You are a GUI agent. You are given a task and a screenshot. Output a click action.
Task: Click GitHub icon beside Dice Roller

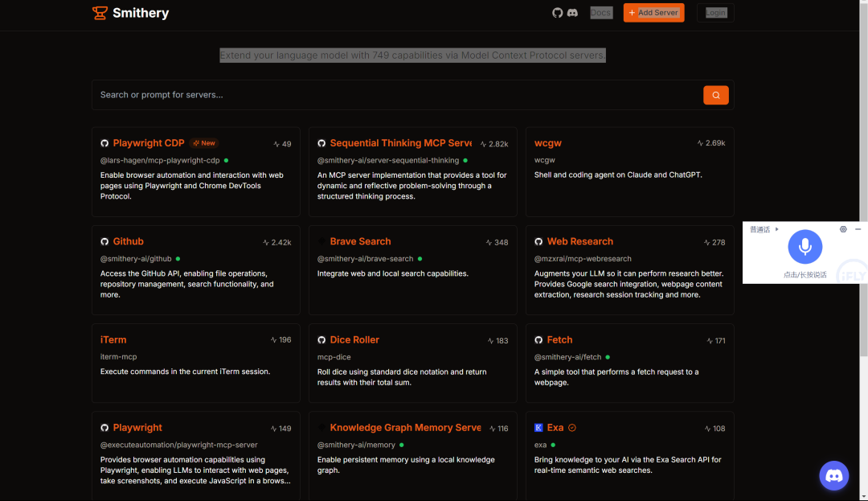pos(321,340)
